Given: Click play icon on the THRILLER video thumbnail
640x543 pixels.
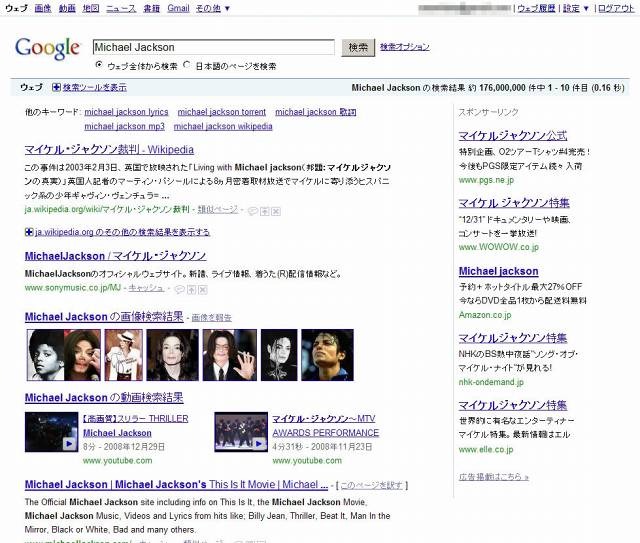Looking at the screenshot, I should tap(69, 443).
